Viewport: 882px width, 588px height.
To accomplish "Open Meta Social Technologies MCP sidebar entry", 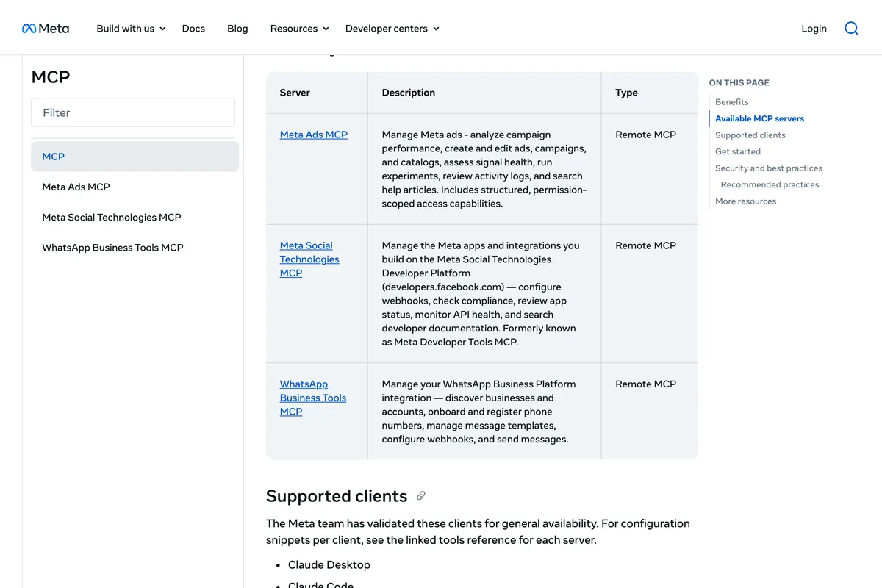I will 135,217.
